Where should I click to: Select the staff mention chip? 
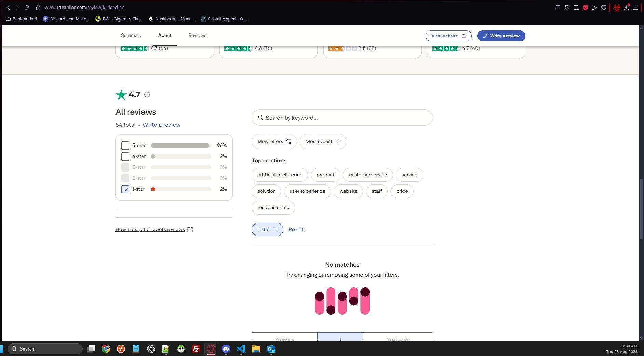pyautogui.click(x=377, y=191)
